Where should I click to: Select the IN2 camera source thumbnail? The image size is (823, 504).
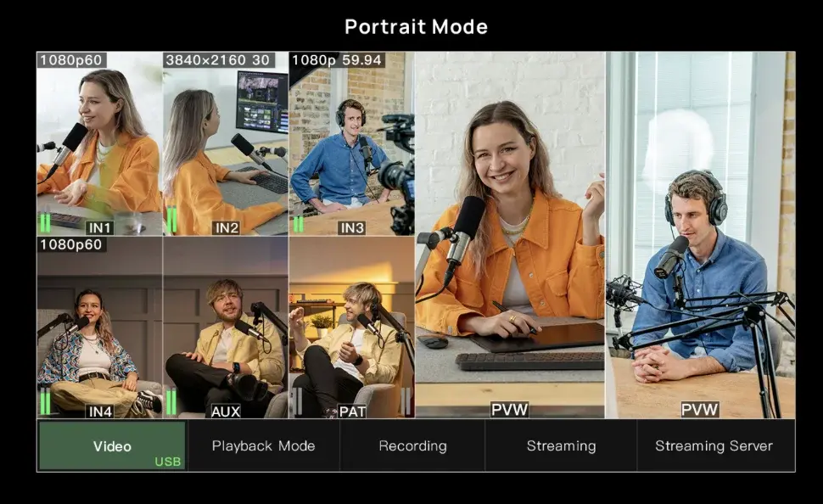(225, 144)
